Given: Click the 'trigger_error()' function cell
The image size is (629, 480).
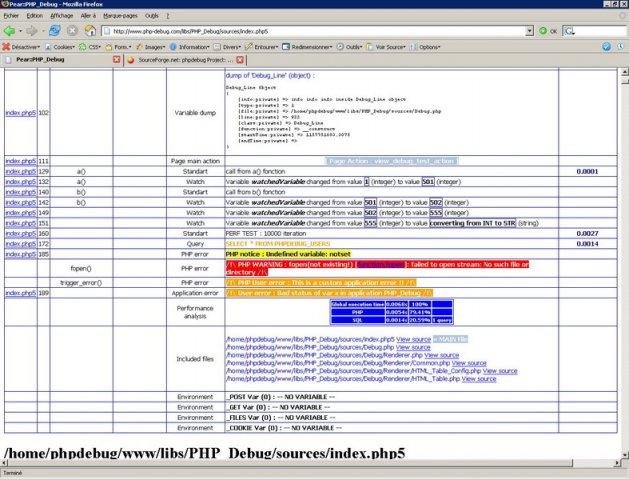Looking at the screenshot, I should tap(81, 283).
